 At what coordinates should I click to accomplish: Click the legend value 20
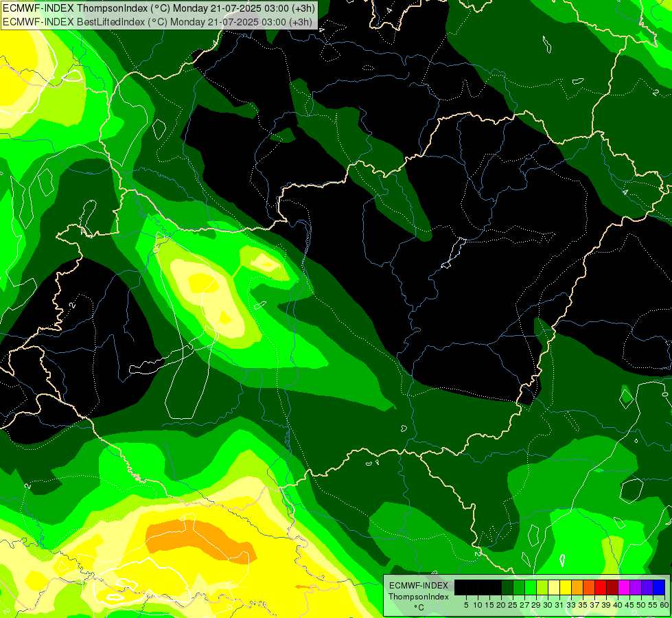(500, 605)
